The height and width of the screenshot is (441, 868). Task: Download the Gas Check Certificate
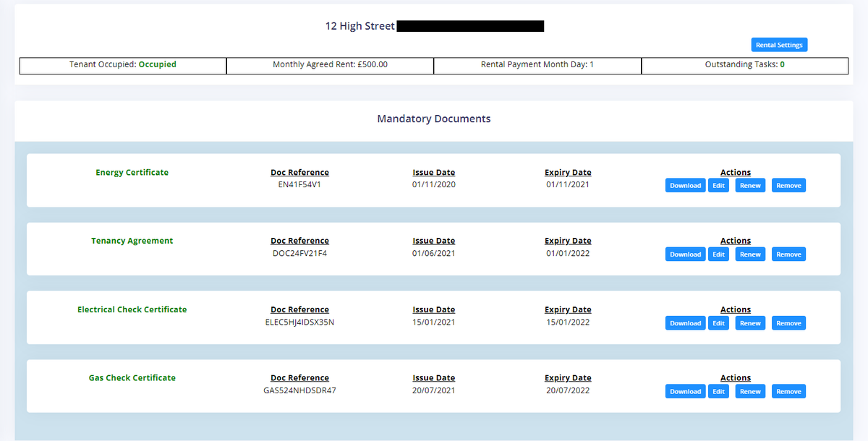(685, 391)
